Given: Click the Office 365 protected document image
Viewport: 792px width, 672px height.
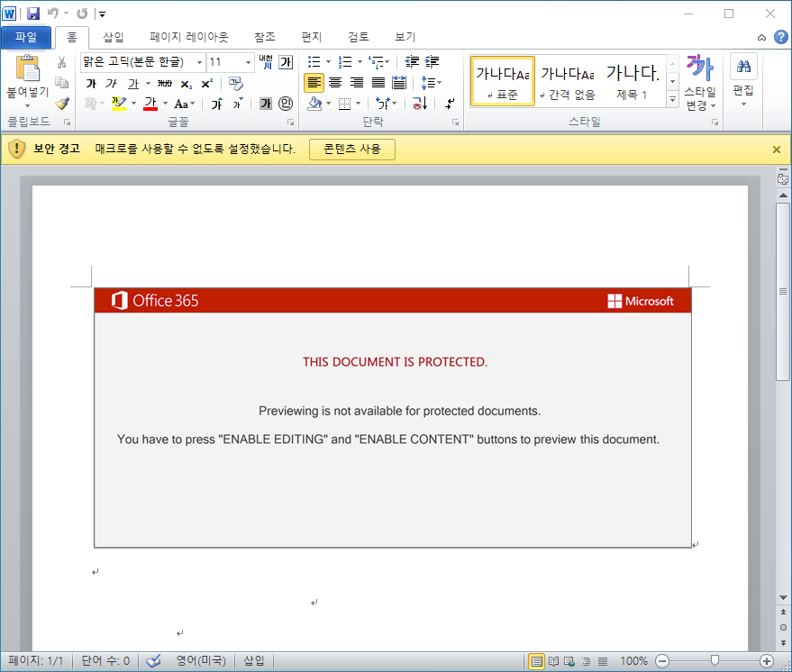Looking at the screenshot, I should (393, 418).
